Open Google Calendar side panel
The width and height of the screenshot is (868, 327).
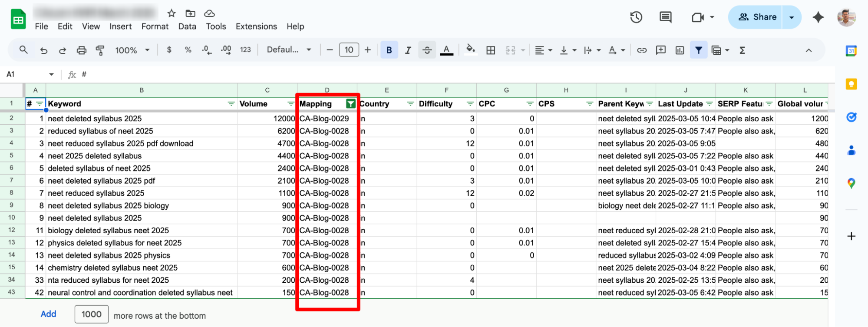click(851, 51)
